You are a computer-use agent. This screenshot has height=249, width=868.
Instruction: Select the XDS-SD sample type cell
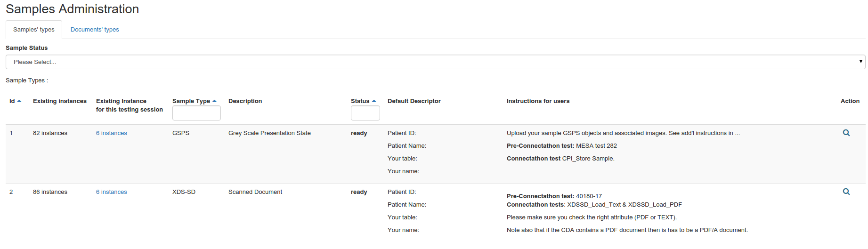coord(184,192)
